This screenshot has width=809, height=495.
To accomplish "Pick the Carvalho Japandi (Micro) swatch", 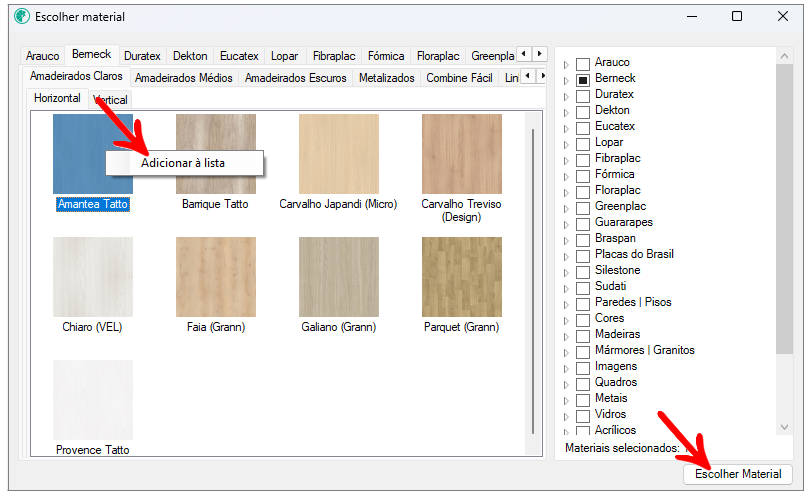I will (x=339, y=154).
